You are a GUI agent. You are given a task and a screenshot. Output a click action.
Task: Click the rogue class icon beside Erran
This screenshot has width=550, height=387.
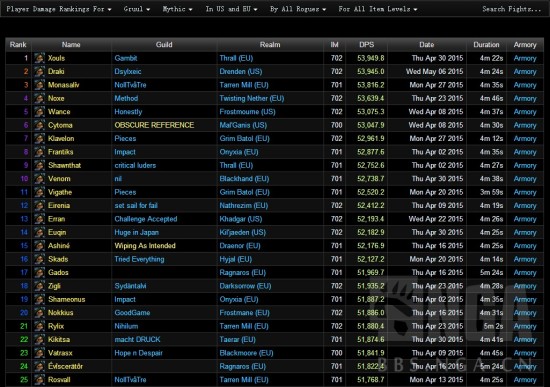point(40,219)
